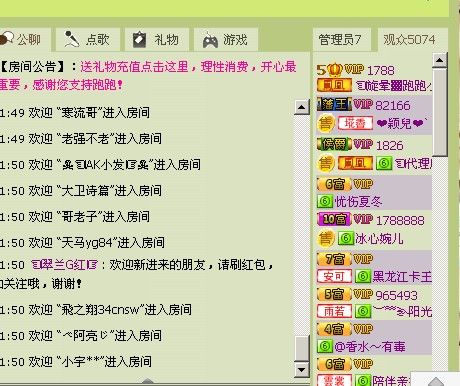Click the welcome message for 小宇**
The image size is (460, 386).
[x=76, y=362]
